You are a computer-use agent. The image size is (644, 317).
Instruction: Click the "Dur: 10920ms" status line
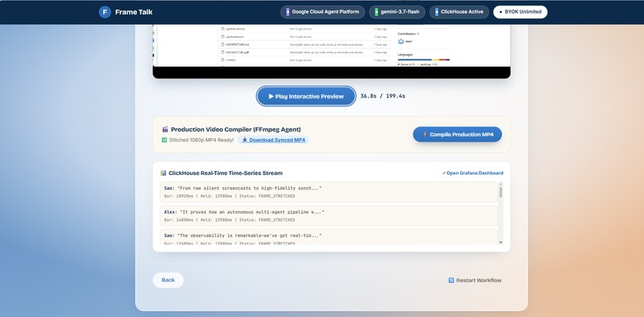[229, 196]
